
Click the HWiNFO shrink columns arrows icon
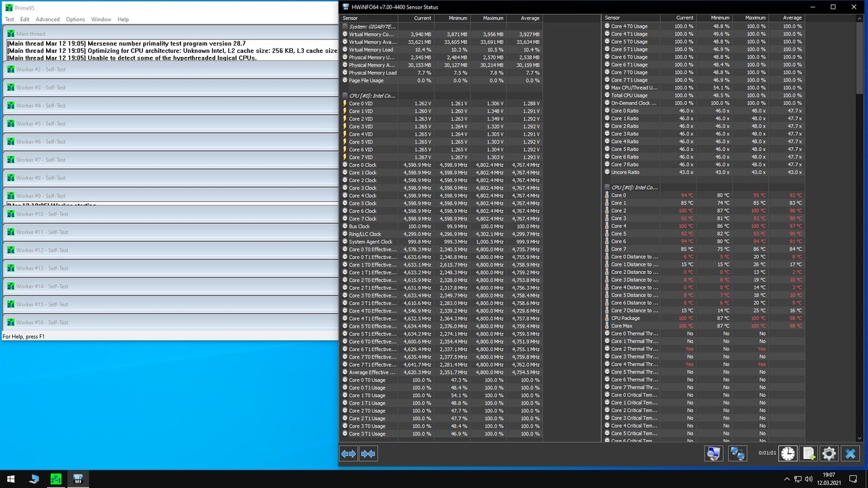click(x=368, y=453)
